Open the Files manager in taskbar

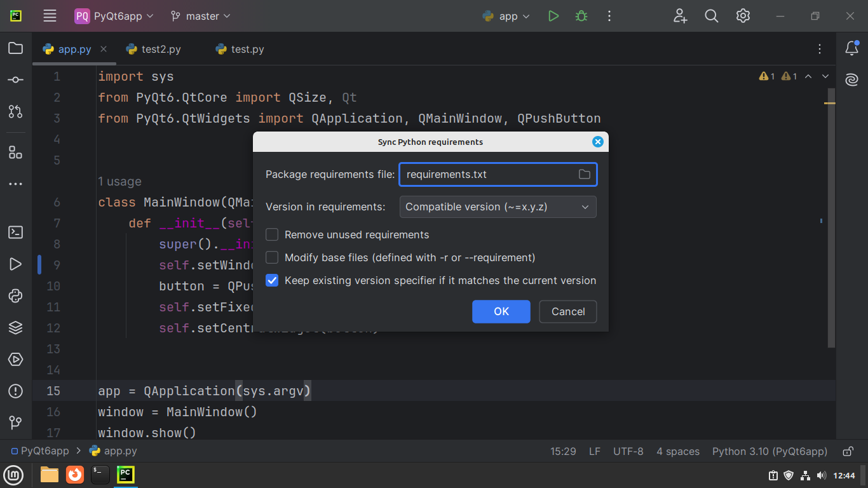click(x=50, y=475)
